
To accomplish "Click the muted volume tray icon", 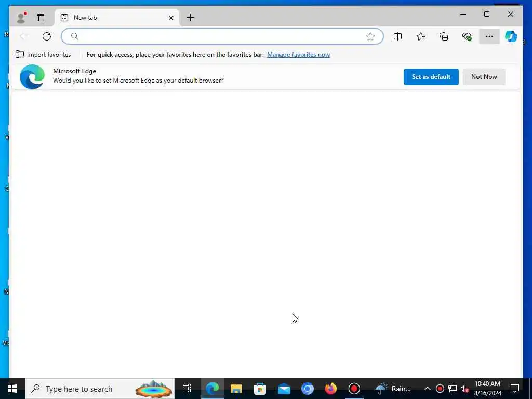I will point(465,389).
